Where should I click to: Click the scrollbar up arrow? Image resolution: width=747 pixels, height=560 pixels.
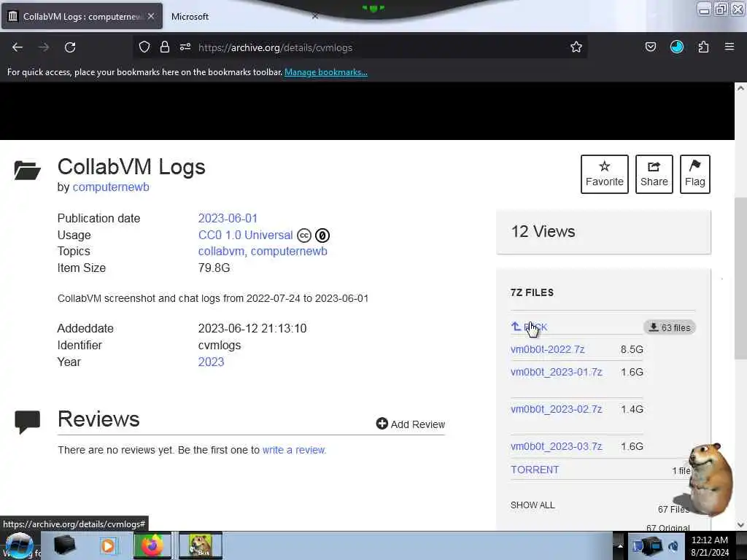pos(740,88)
